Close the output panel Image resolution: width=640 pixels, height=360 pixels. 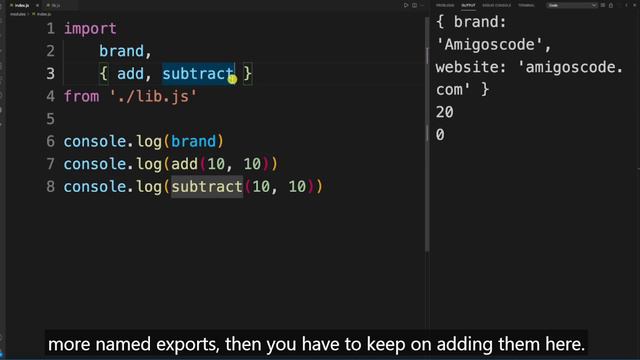[634, 5]
